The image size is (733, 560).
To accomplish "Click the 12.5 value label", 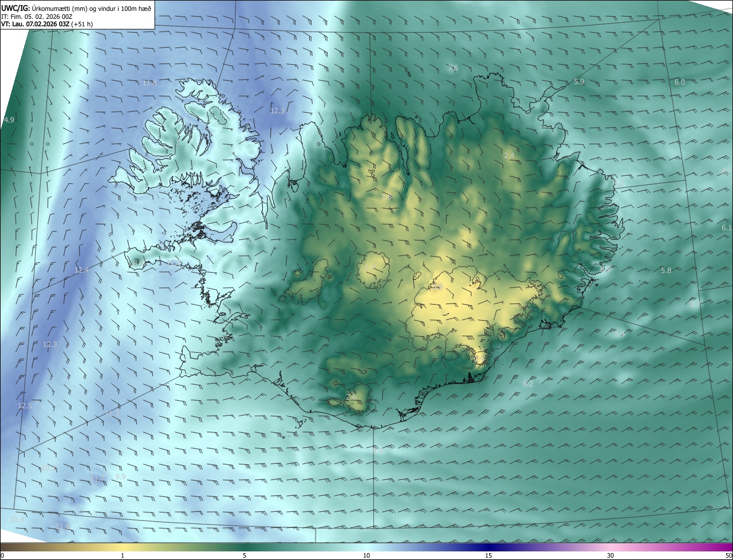I will pyautogui.click(x=25, y=405).
